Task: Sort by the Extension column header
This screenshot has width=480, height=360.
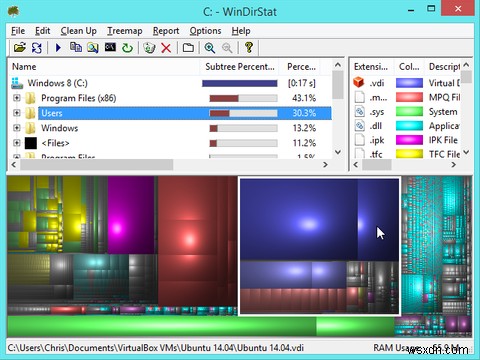Action: point(371,67)
